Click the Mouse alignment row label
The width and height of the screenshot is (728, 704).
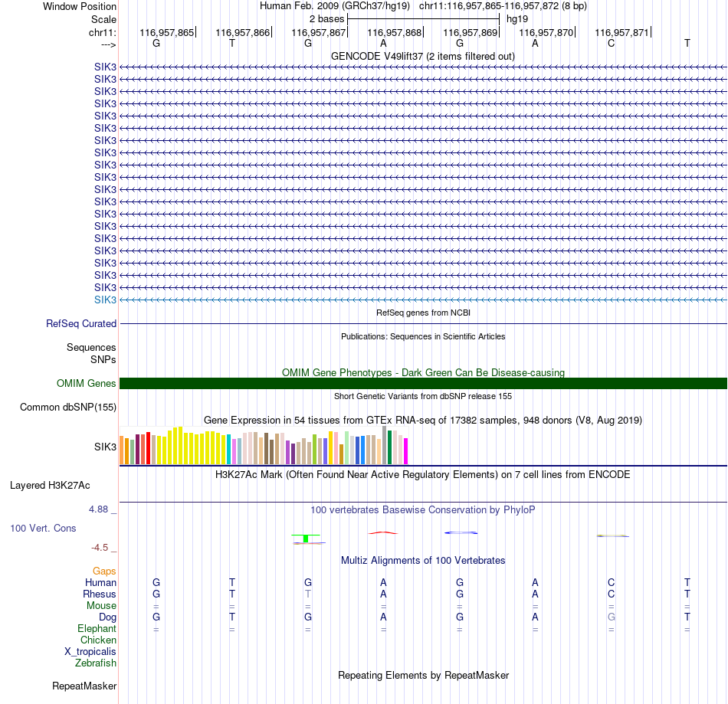click(101, 606)
